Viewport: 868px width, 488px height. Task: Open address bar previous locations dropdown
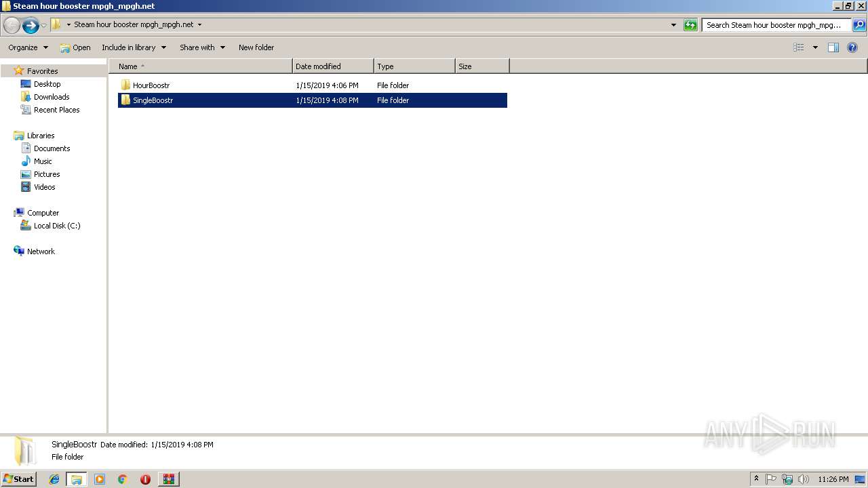(673, 25)
